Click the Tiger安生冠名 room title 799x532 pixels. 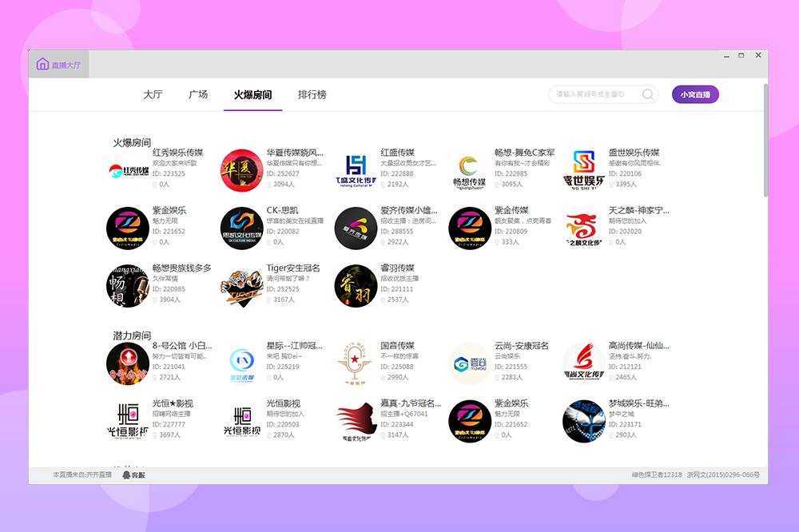[x=293, y=268]
